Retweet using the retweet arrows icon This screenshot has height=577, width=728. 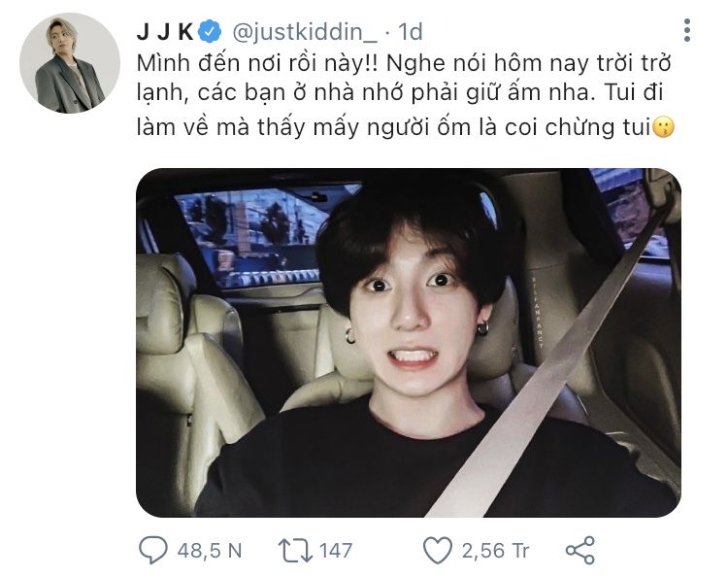click(295, 551)
